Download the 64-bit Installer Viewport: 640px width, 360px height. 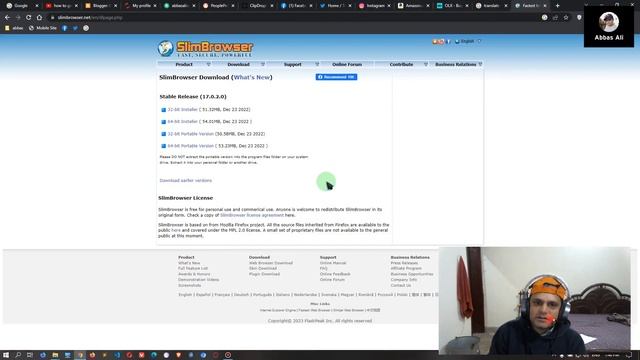(x=182, y=122)
